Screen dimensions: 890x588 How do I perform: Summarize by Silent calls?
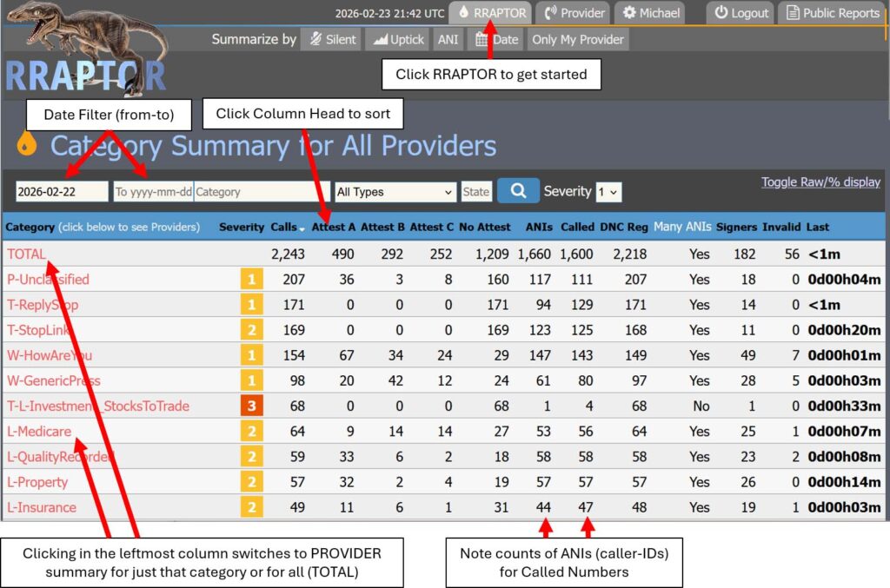(x=330, y=39)
